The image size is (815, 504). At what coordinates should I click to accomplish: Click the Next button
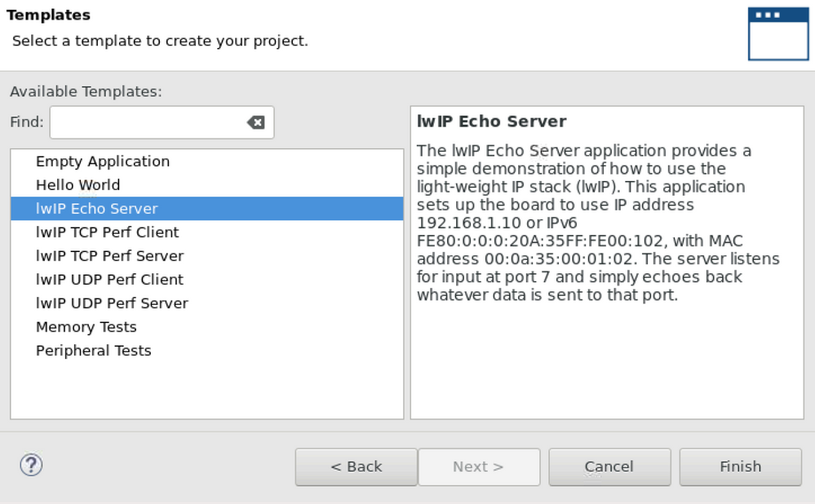(x=479, y=466)
